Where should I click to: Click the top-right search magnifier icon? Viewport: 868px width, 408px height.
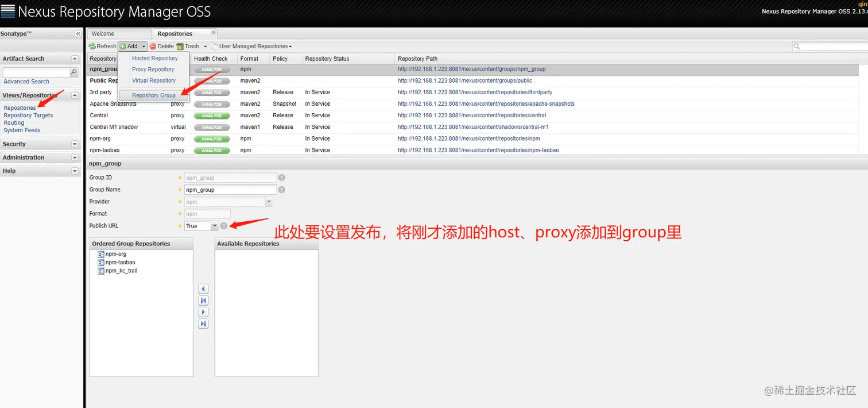[x=797, y=47]
